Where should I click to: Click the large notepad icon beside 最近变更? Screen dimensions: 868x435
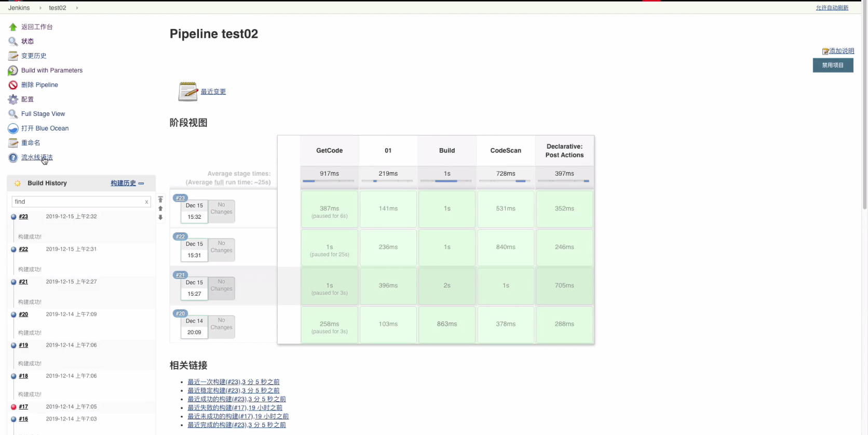click(188, 91)
